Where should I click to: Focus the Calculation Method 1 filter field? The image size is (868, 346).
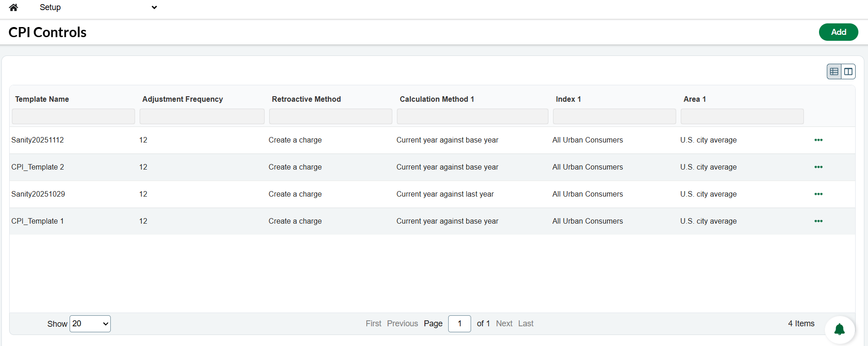[x=472, y=116]
